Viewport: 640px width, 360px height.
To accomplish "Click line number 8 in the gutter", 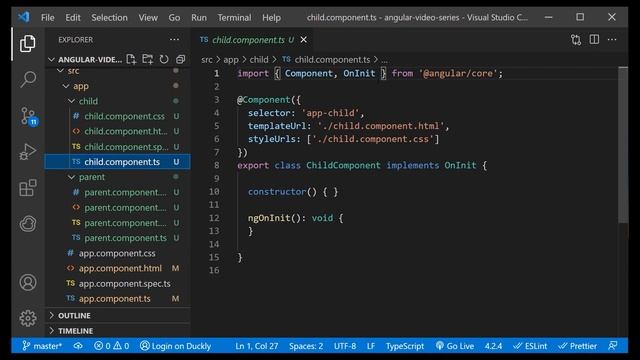I will (216, 165).
